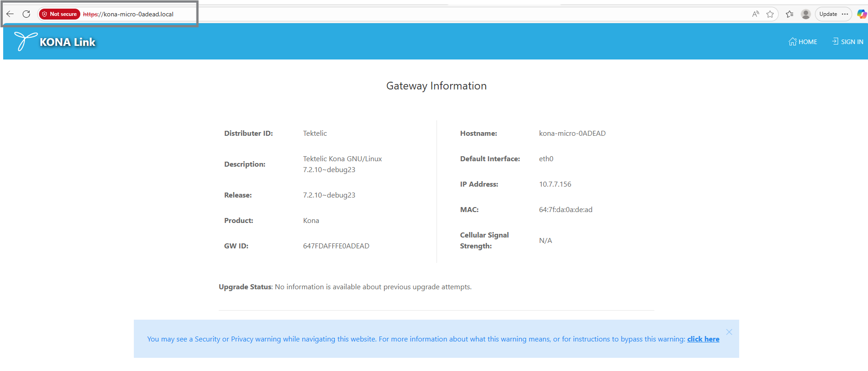868x371 pixels.
Task: Open the Read aloud icon in address bar
Action: 755,14
